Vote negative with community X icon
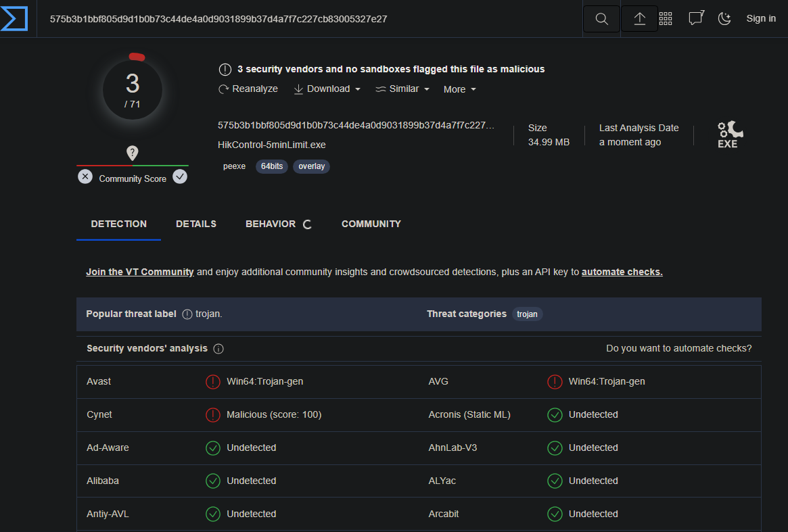Image resolution: width=788 pixels, height=532 pixels. (x=85, y=177)
